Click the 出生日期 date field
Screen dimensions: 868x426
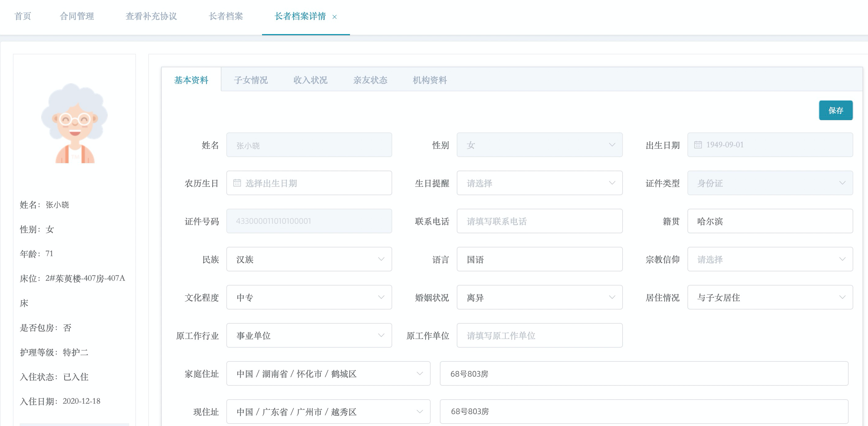(770, 145)
